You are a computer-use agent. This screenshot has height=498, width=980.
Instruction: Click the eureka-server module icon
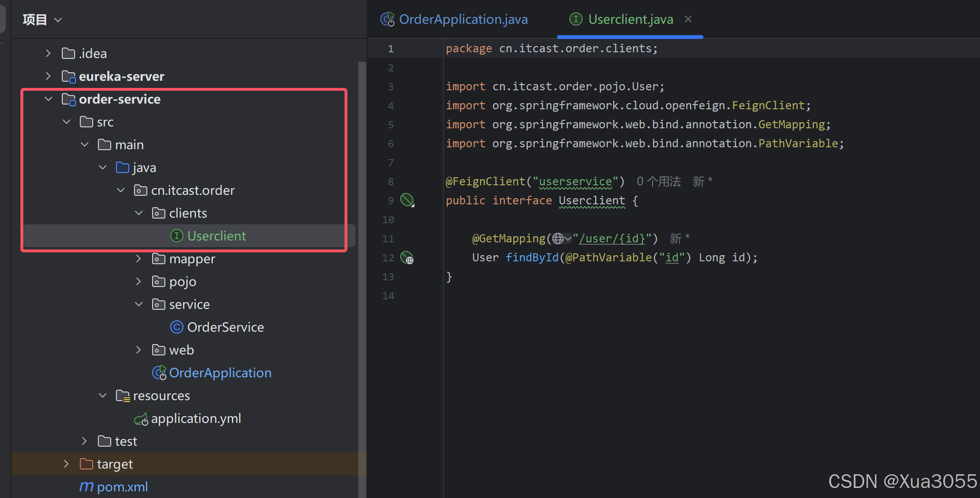68,76
